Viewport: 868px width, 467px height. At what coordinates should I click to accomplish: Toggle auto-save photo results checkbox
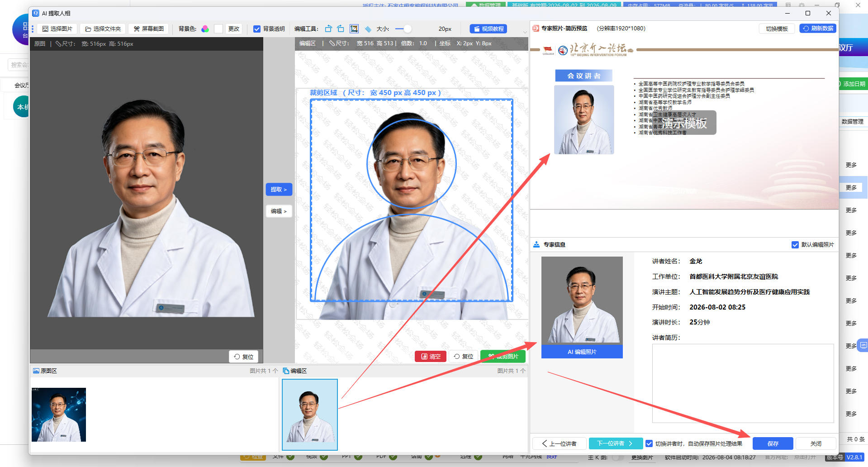click(649, 443)
